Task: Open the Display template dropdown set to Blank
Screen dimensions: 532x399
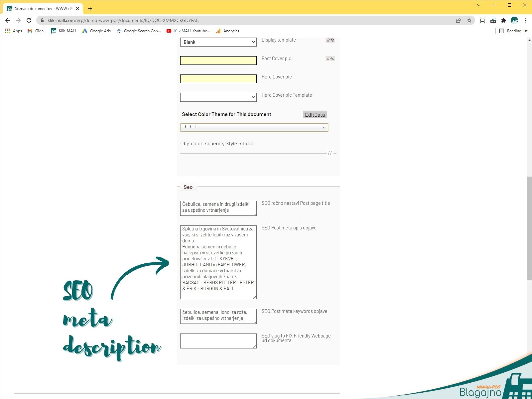Action: (x=218, y=42)
